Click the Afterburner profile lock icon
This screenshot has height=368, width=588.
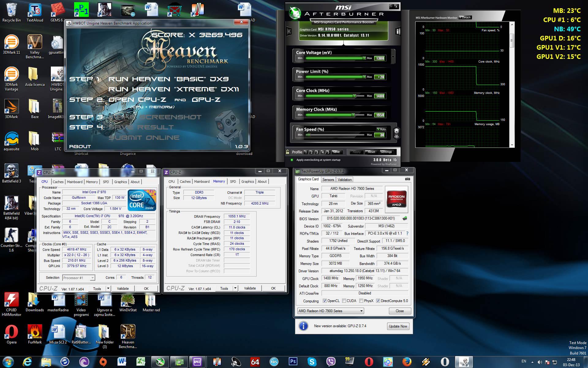coord(288,152)
